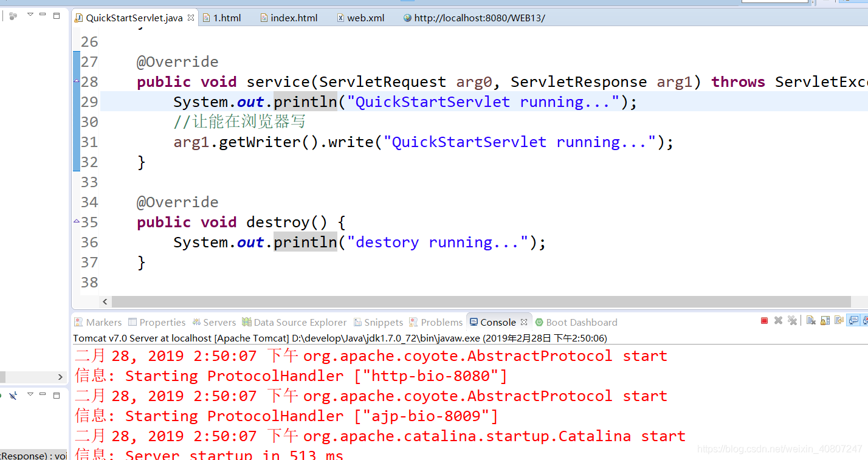Click the Problems view icon
868x460 pixels.
(413, 322)
